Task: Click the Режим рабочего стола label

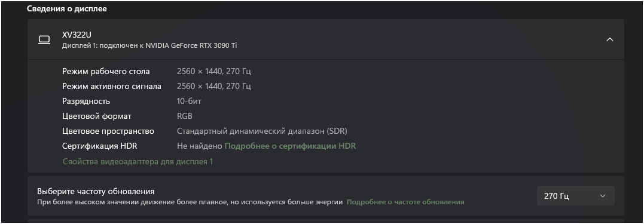Action: 106,72
